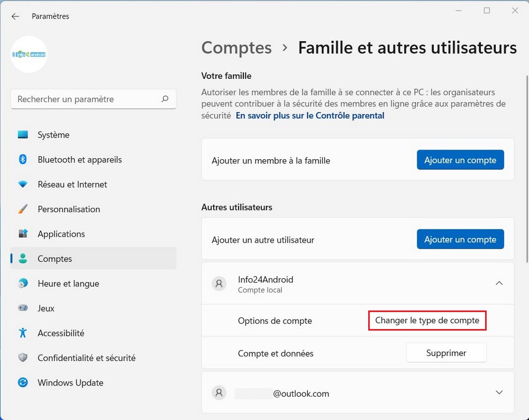529x420 pixels.
Task: Click the Options de compte label
Action: click(x=275, y=321)
